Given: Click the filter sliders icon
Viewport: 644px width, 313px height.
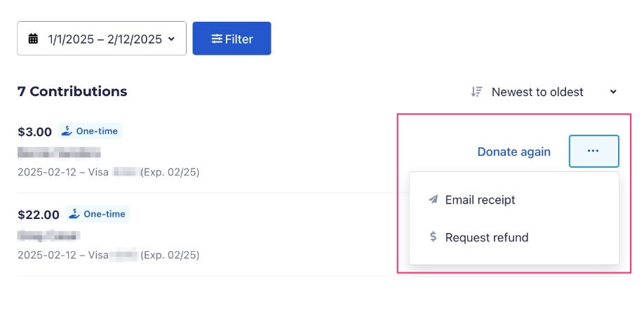Looking at the screenshot, I should point(217,39).
